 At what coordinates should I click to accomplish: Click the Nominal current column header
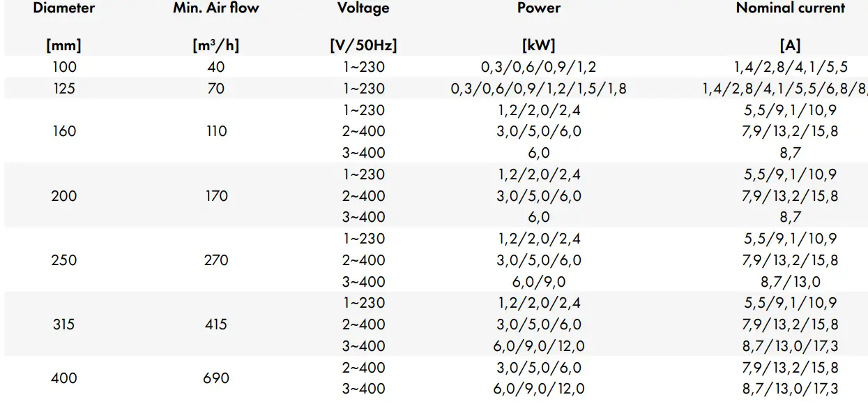[790, 9]
